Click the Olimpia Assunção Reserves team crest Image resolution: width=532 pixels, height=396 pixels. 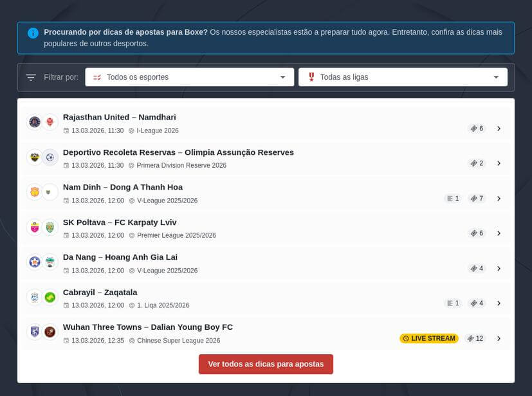point(50,157)
